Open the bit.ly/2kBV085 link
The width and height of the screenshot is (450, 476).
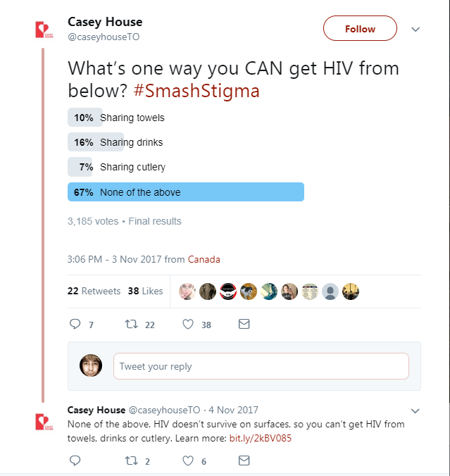261,438
